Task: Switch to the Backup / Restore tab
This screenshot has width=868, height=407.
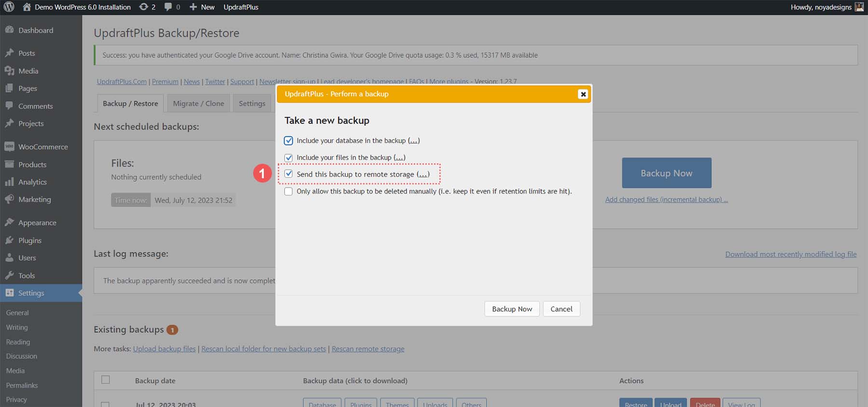Action: coord(130,104)
